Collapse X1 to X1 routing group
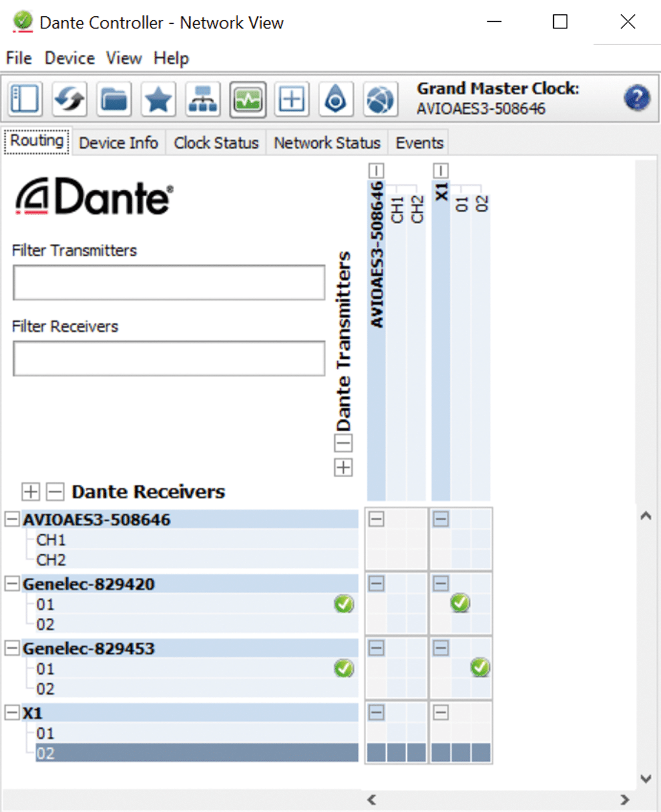The width and height of the screenshot is (661, 812). tap(441, 713)
